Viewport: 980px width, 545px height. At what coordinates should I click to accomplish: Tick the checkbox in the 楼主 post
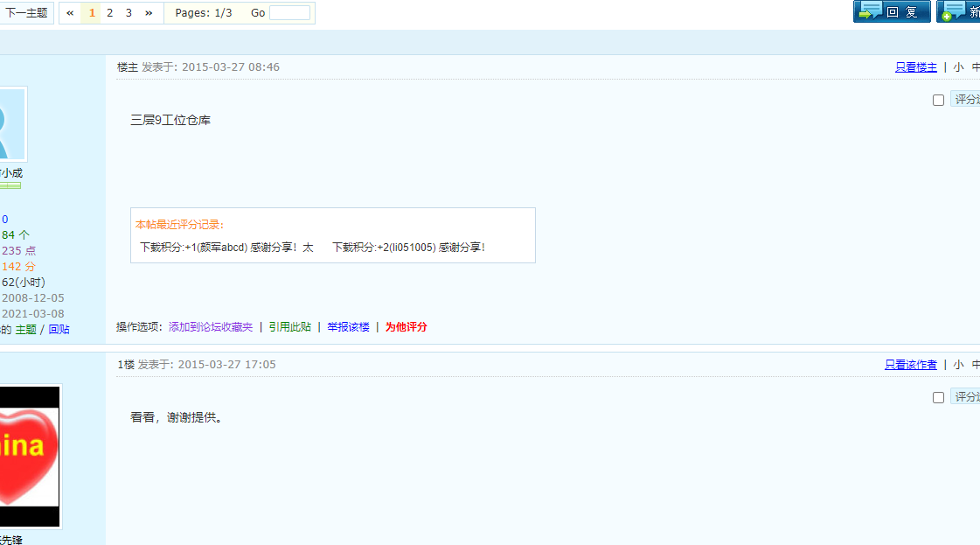[938, 100]
